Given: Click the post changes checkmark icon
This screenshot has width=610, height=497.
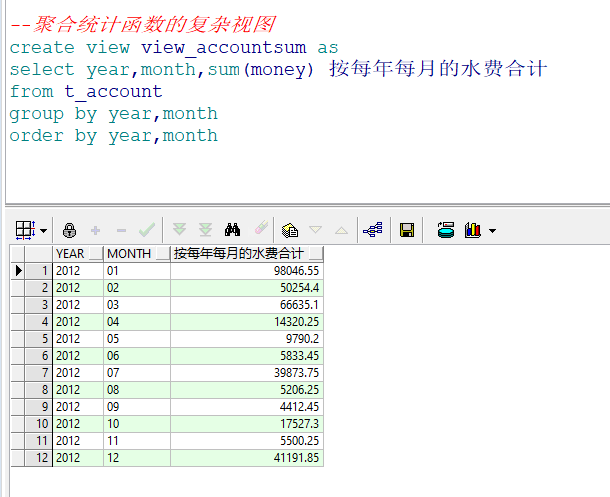Looking at the screenshot, I should click(x=147, y=230).
